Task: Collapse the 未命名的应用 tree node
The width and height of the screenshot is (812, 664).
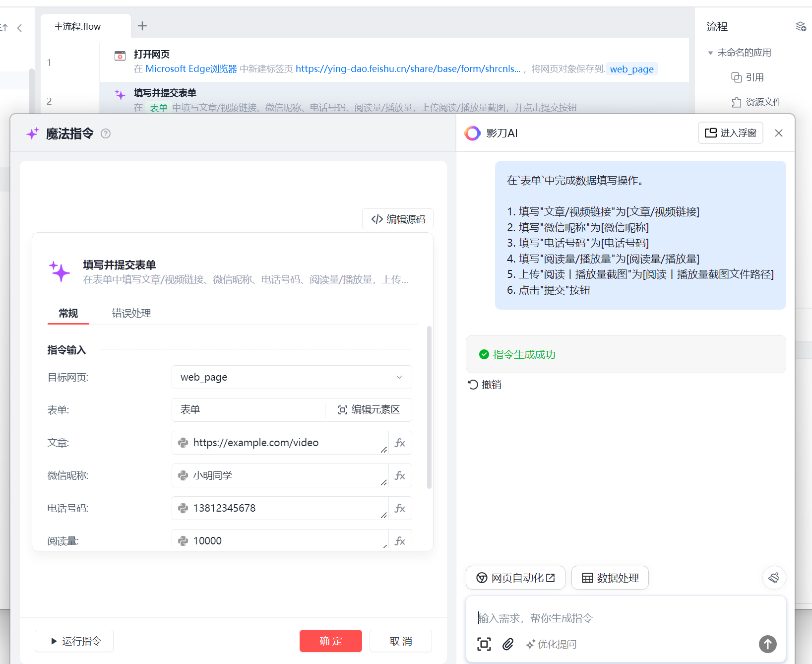Action: click(710, 53)
